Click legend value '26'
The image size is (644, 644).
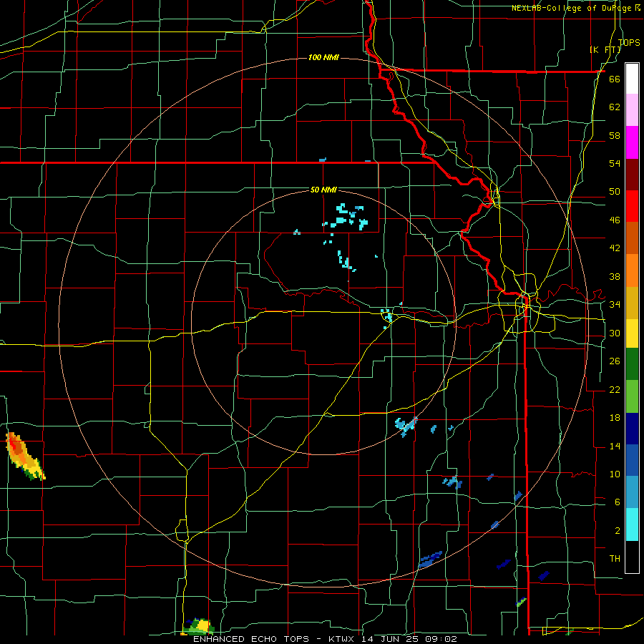pyautogui.click(x=615, y=361)
